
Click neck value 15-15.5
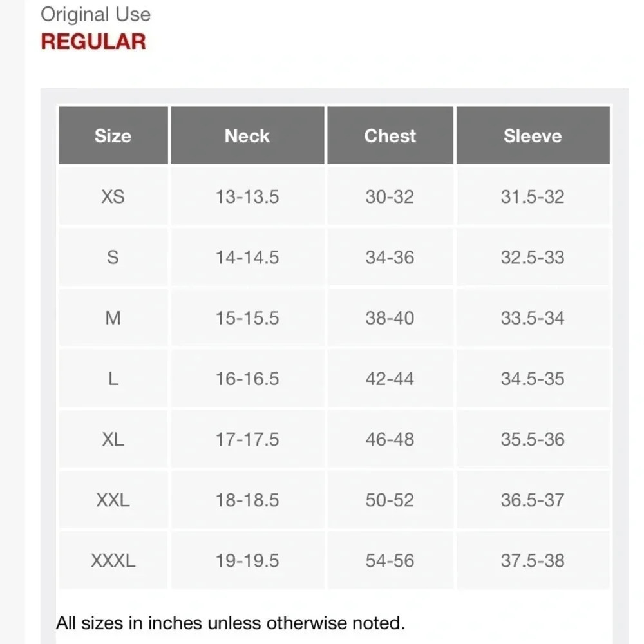247,318
